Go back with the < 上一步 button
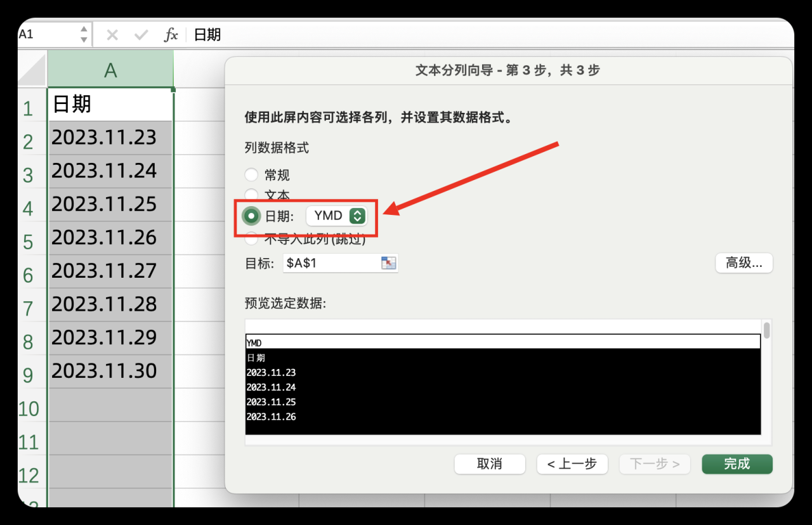Image resolution: width=812 pixels, height=525 pixels. (572, 464)
